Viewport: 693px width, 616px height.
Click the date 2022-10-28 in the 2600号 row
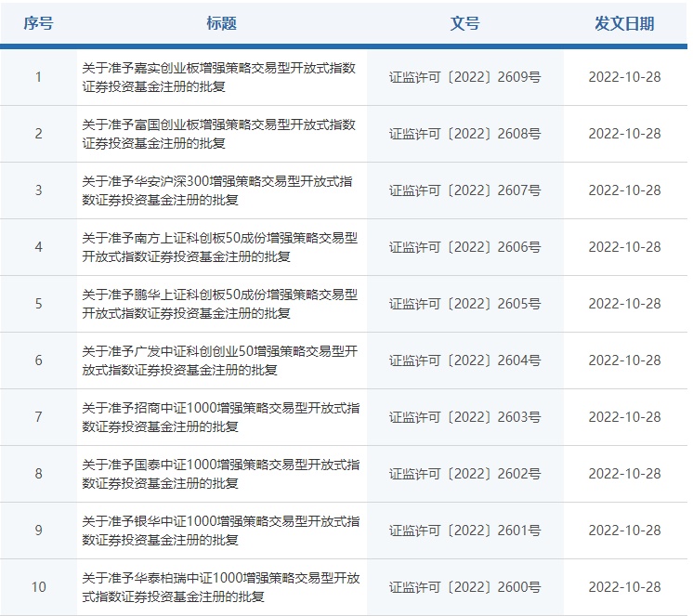[624, 587]
